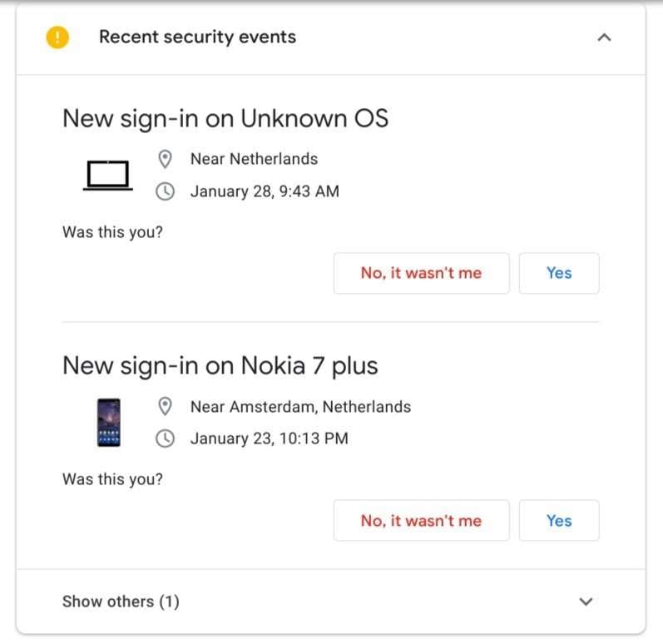Click the Nokia 7 plus phone thumbnail
Image resolution: width=663 pixels, height=644 pixels.
pos(108,423)
